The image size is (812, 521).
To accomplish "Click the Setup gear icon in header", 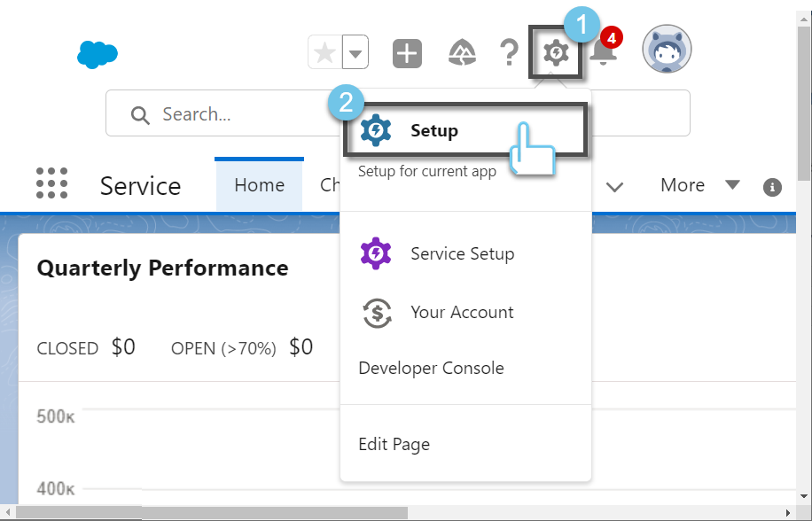I will 556,53.
